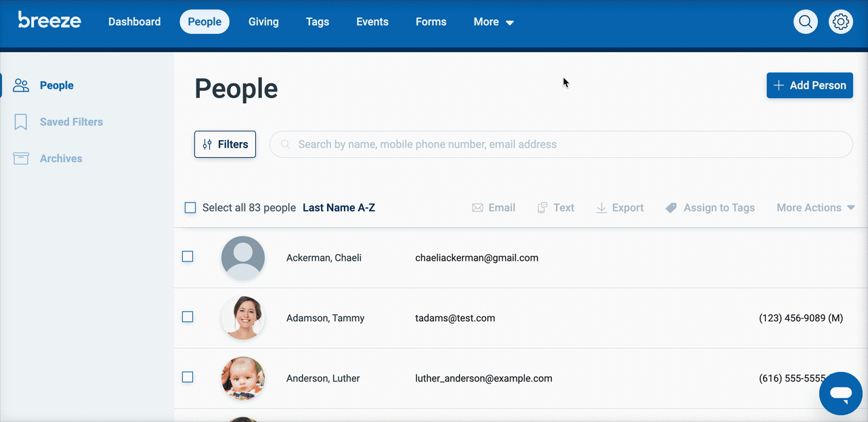Click the Assign to Tags tag icon
Screen dimensions: 868x422
click(x=671, y=208)
